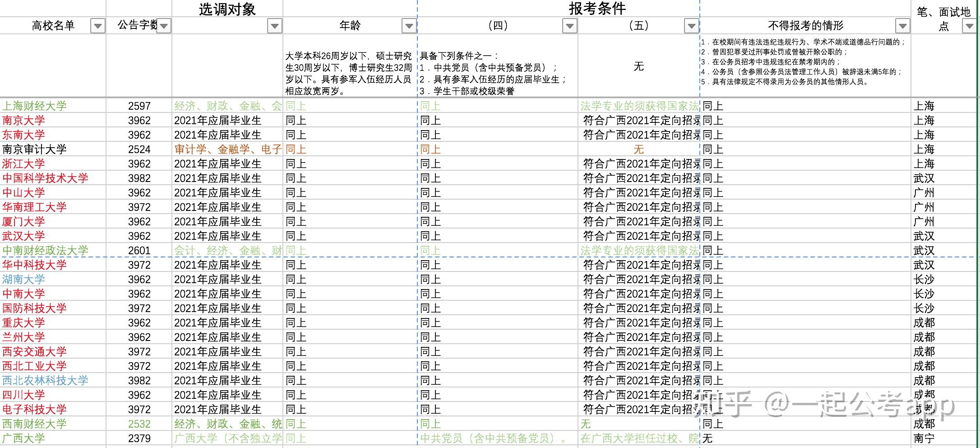Select the 广西大学 name cell
The image size is (980, 448).
pyautogui.click(x=53, y=439)
